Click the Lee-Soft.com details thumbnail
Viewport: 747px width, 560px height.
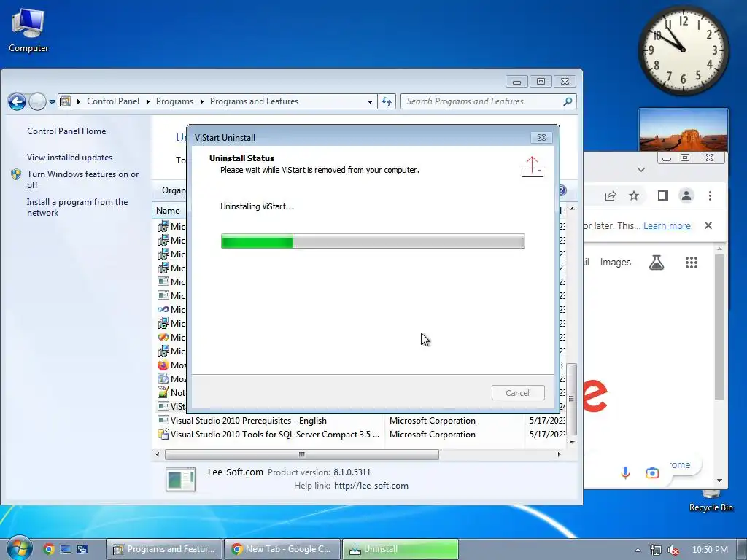coord(181,478)
